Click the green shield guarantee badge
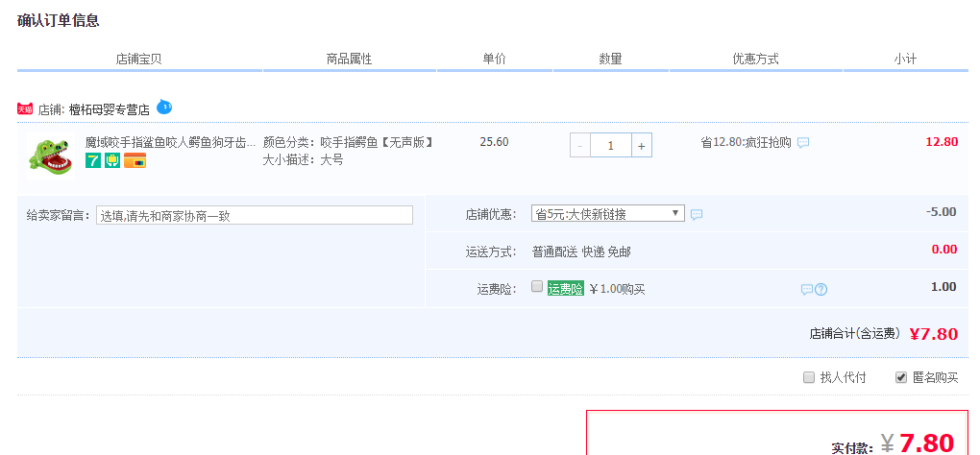 point(112,160)
